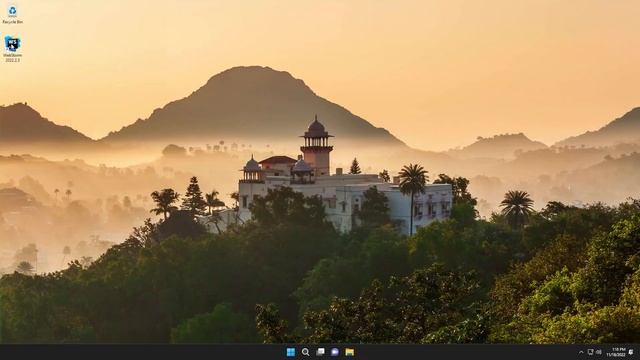
Task: Open the clock and date flyout
Action: [616, 352]
